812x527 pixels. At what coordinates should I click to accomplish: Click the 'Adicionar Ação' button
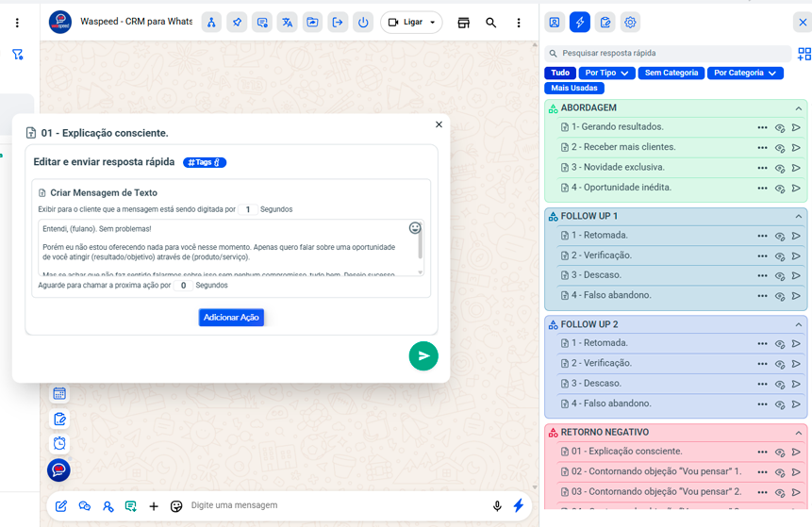coord(231,318)
